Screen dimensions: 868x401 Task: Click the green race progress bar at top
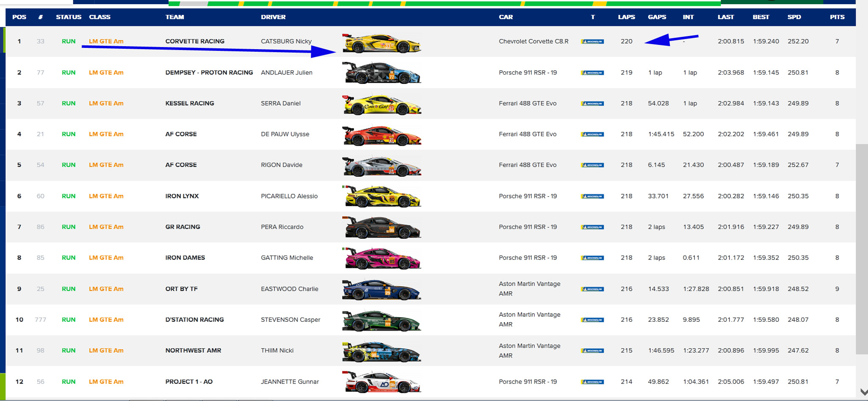pyautogui.click(x=445, y=3)
